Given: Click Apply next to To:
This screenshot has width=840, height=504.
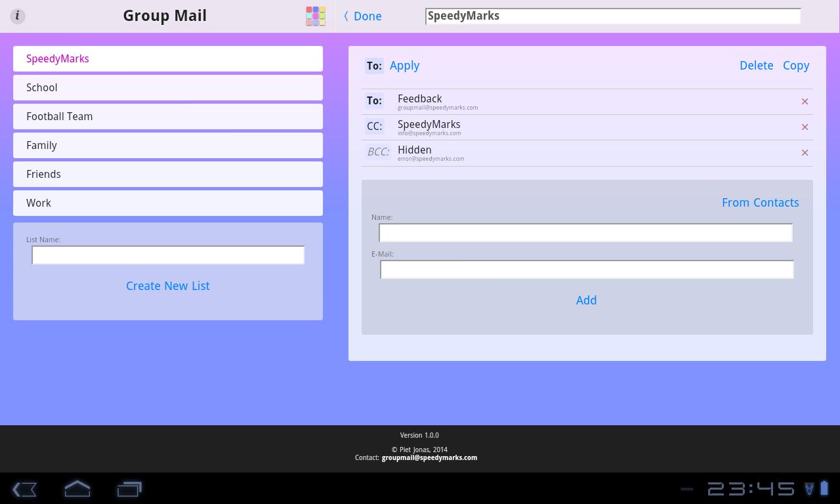Looking at the screenshot, I should click(404, 66).
